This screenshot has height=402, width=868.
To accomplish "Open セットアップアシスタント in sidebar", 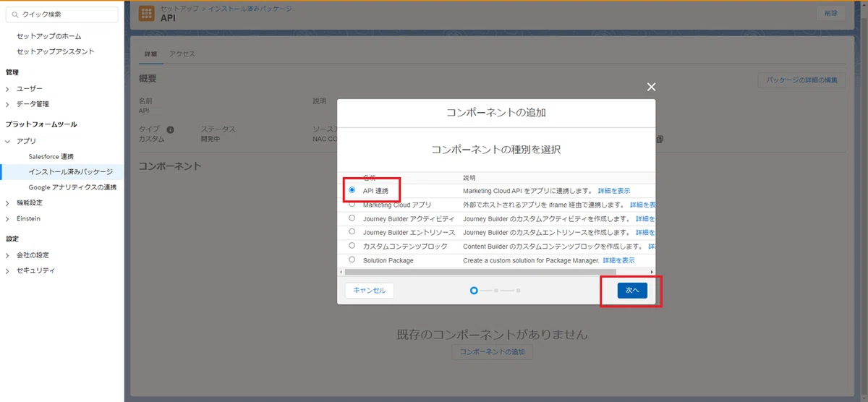I will click(56, 51).
